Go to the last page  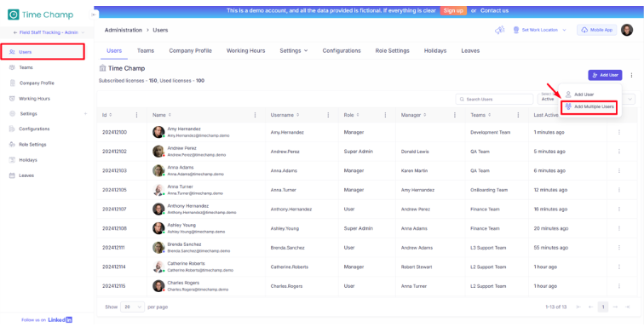627,307
